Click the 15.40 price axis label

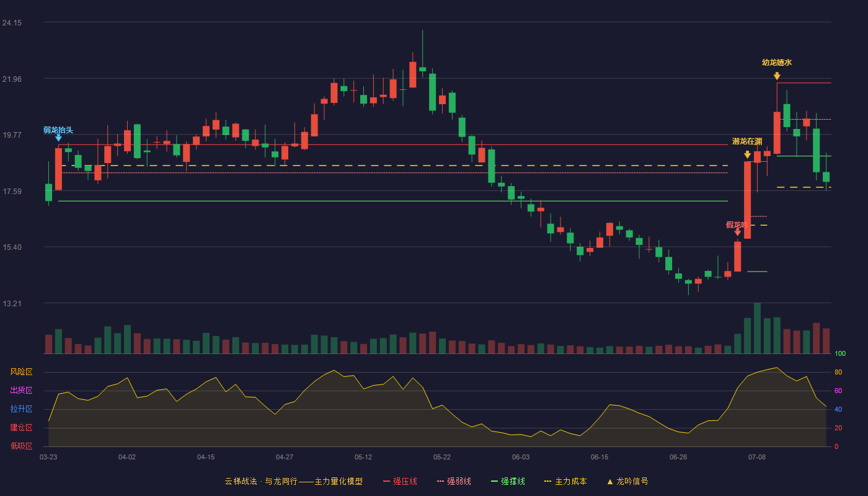12,247
